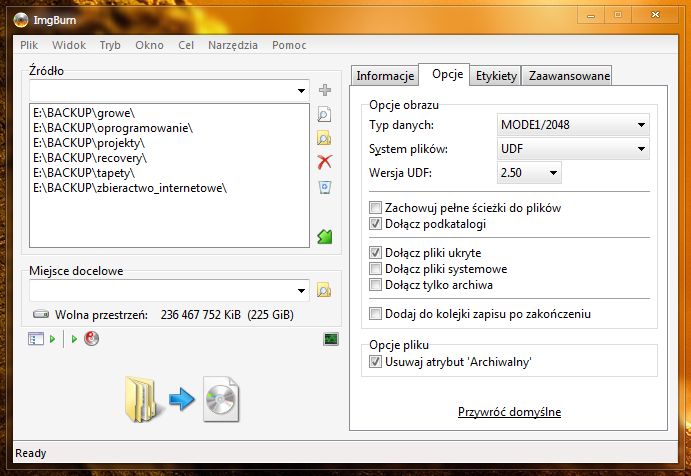691x476 pixels.
Task: Open the Plik menu
Action: pyautogui.click(x=29, y=45)
